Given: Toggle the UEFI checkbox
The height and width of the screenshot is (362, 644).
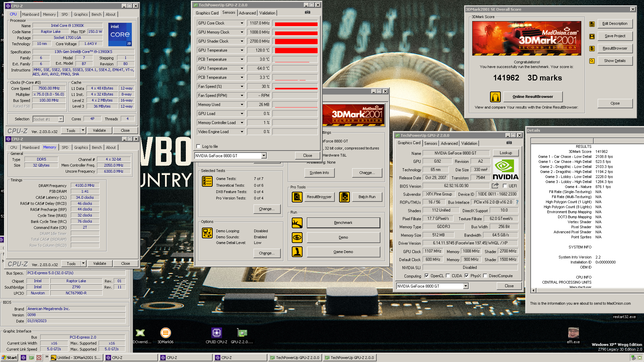Looking at the screenshot, I should tap(505, 186).
